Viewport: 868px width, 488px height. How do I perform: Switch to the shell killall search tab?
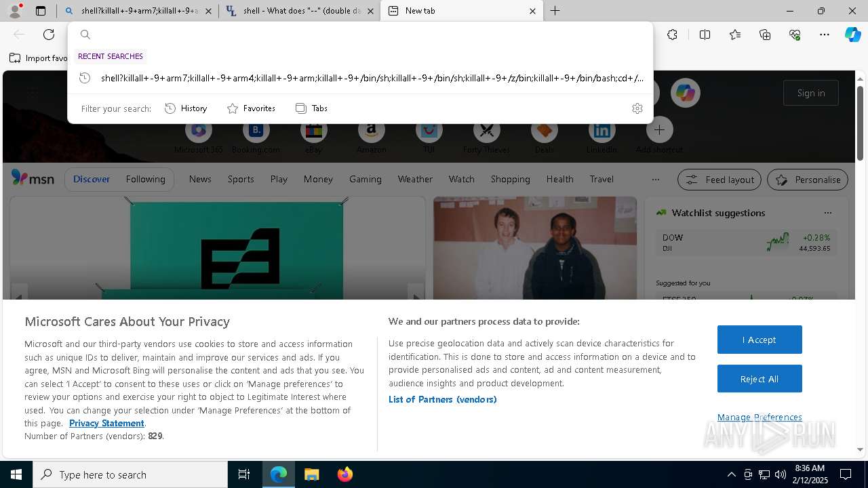pyautogui.click(x=138, y=11)
